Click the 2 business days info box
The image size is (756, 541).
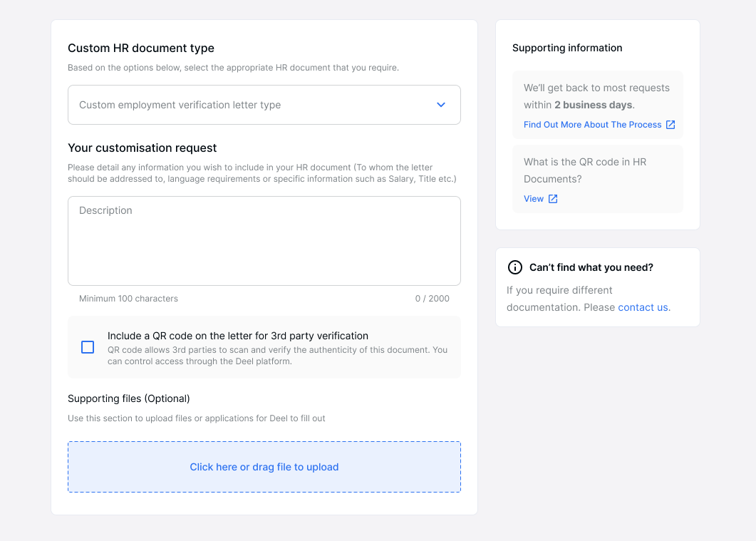tap(597, 104)
